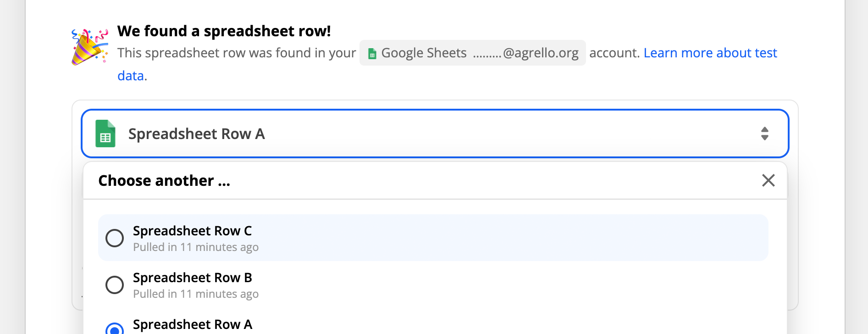
Task: Click the We found a spreadsheet row! heading
Action: pos(224,31)
